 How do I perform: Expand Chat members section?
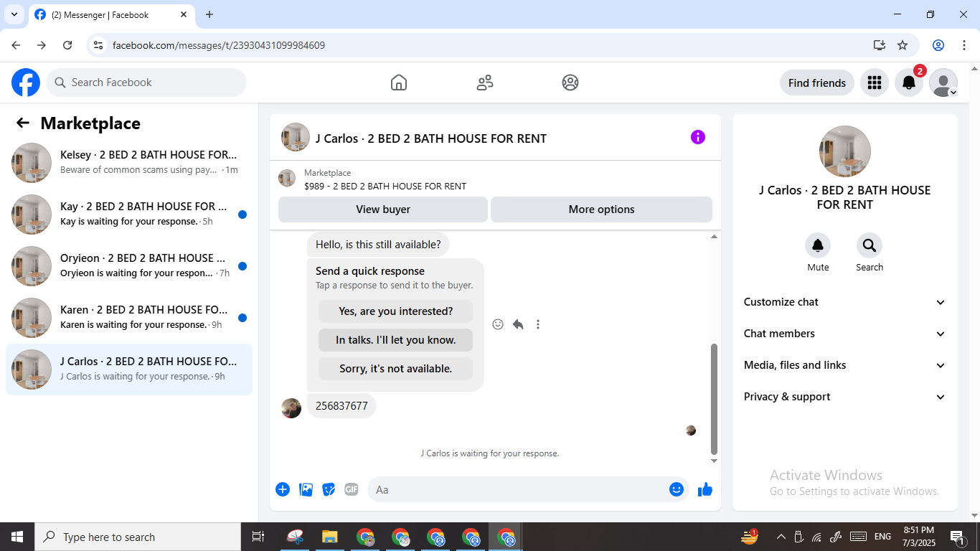[x=845, y=334]
